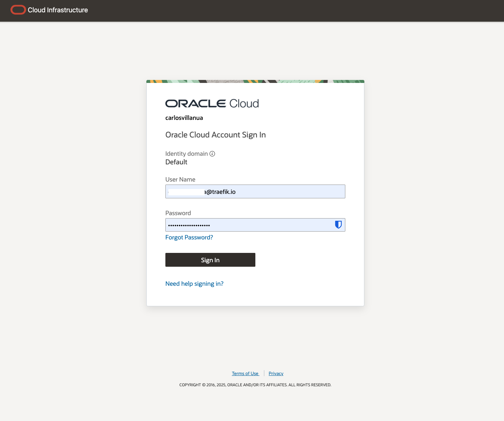Click the Oracle logo in header
504x421 pixels.
18,10
